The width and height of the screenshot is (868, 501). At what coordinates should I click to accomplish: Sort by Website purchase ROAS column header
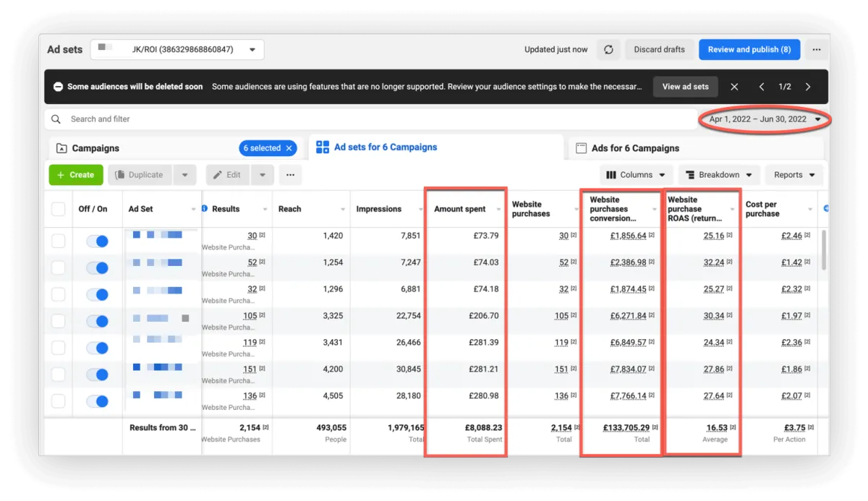694,209
